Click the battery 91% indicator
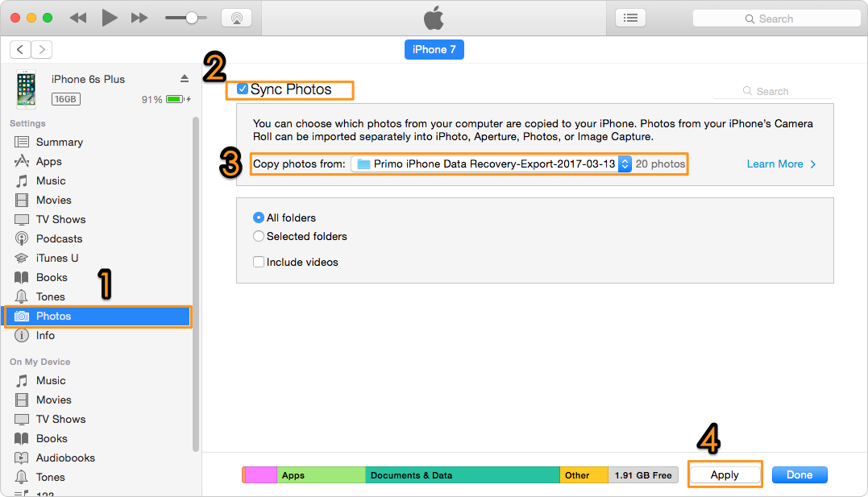This screenshot has width=868, height=497. coord(166,99)
